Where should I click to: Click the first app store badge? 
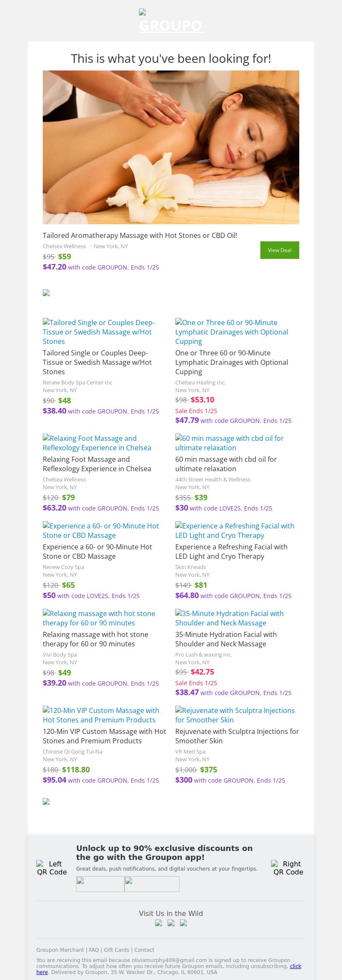click(100, 884)
